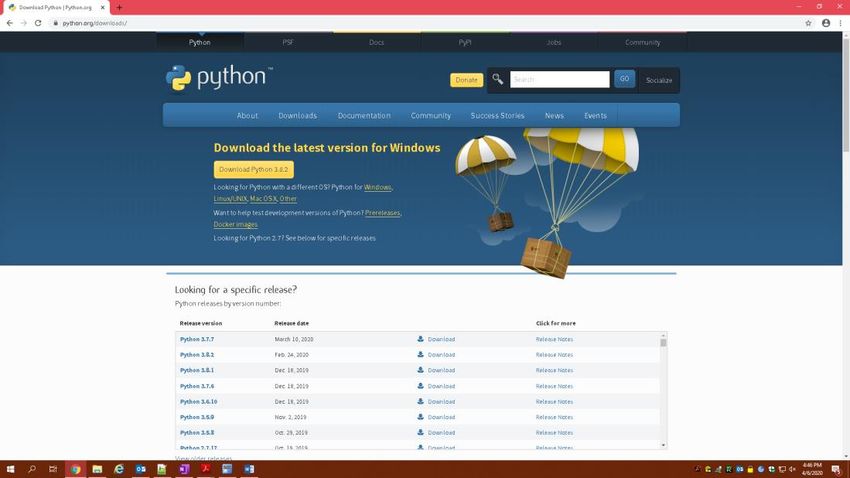This screenshot has height=478, width=850.
Task: Launch Internet Explorer from the taskbar
Action: [x=119, y=469]
